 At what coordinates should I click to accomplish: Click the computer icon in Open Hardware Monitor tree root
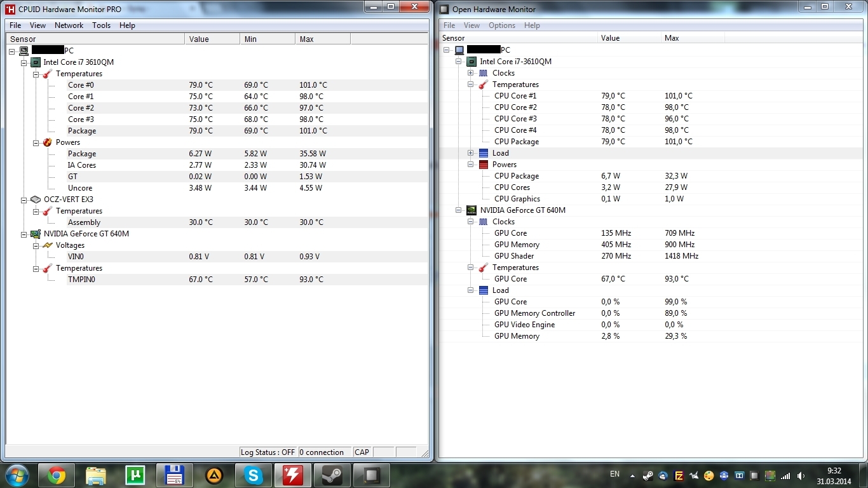pyautogui.click(x=459, y=50)
